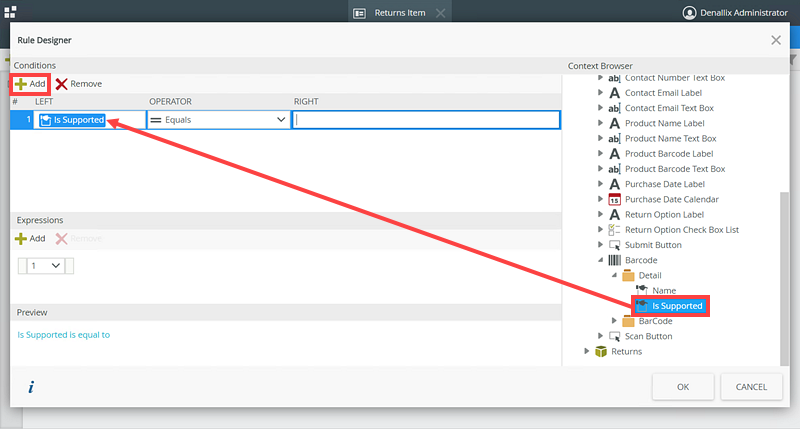Click the Contact Email Text Box icon
The height and width of the screenshot is (429, 800).
pos(614,108)
